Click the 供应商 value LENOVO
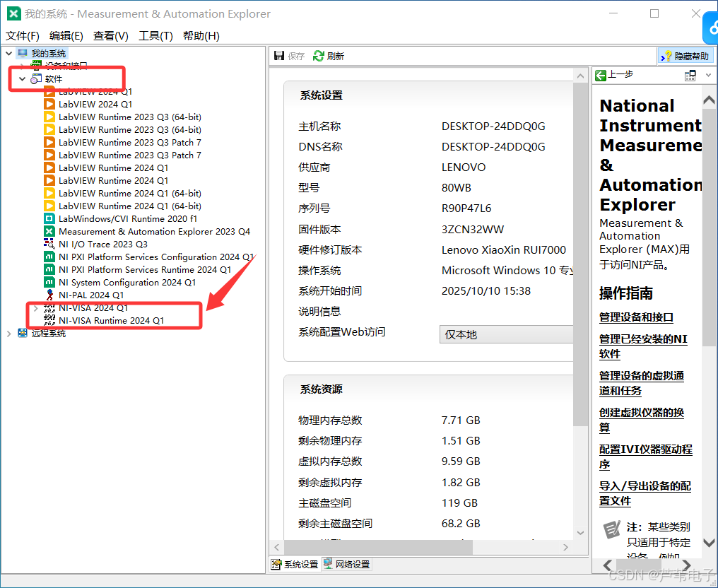Screen dimensions: 718x588 click(x=464, y=167)
